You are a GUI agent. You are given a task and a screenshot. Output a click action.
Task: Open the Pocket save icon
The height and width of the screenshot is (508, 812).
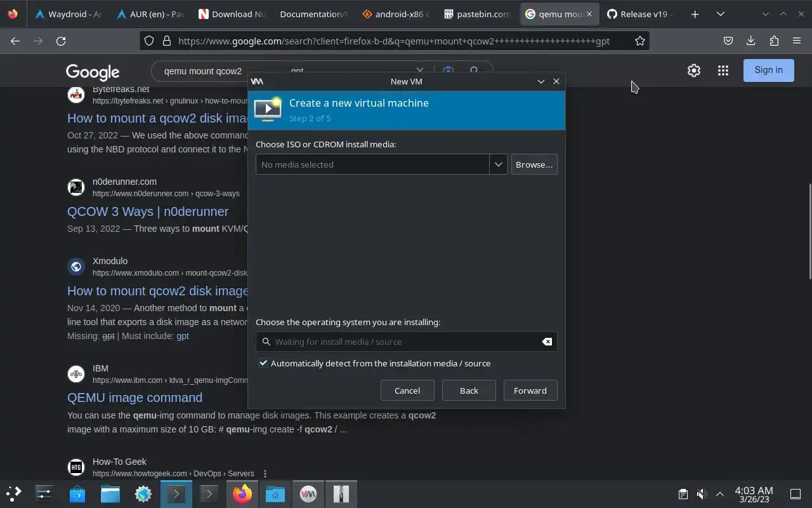[x=728, y=41]
